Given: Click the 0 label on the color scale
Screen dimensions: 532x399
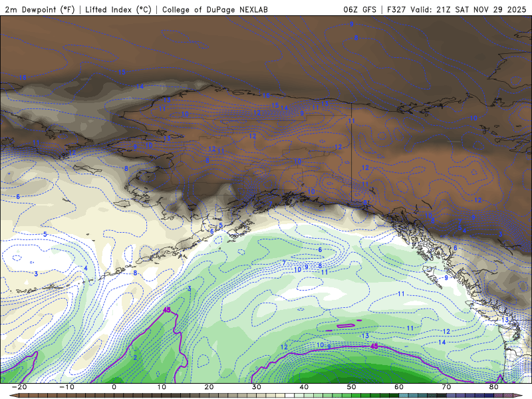Looking at the screenshot, I should coord(114,387).
